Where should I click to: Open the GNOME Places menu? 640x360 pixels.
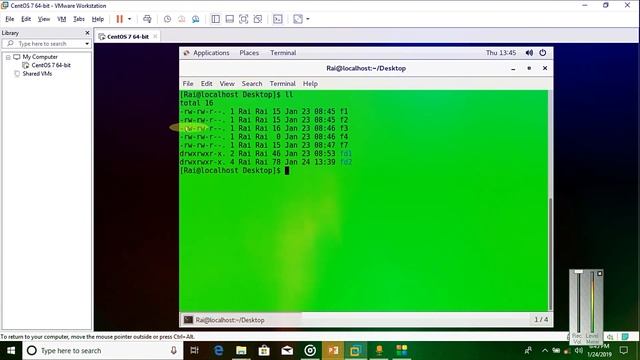(249, 53)
